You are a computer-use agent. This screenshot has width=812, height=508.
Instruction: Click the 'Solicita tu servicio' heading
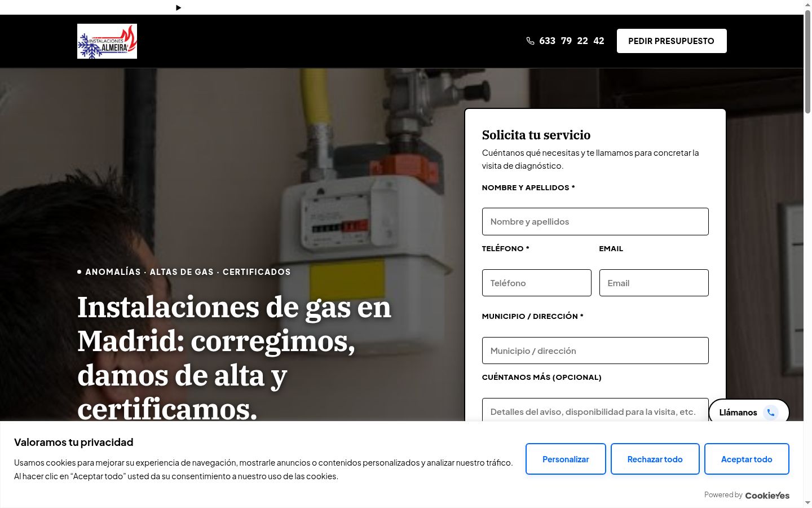536,135
